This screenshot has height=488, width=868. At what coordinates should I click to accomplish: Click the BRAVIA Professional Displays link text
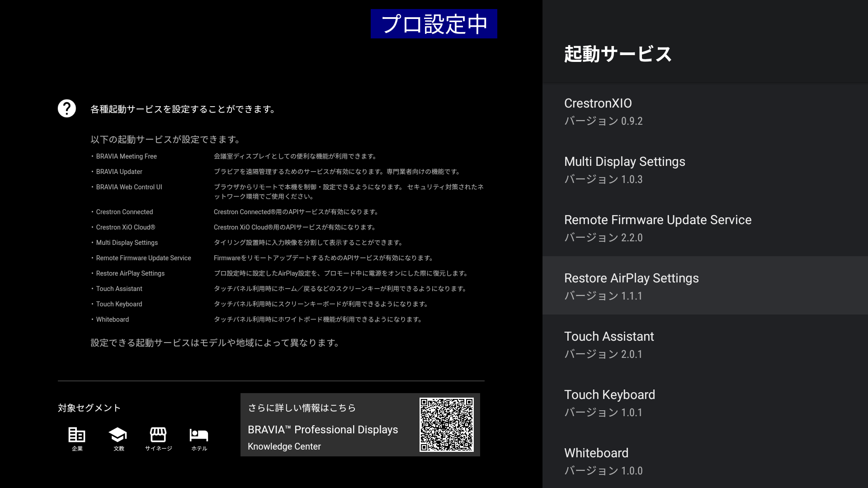pos(323,430)
